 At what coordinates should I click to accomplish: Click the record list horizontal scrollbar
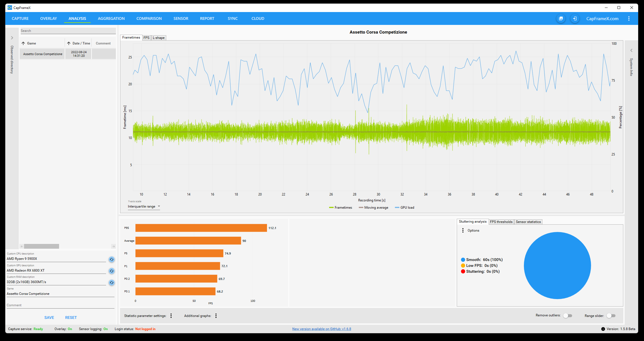(41, 246)
